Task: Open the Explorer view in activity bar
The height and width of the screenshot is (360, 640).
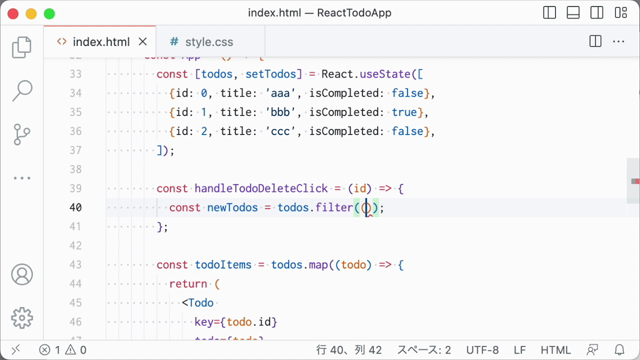Action: (x=22, y=47)
